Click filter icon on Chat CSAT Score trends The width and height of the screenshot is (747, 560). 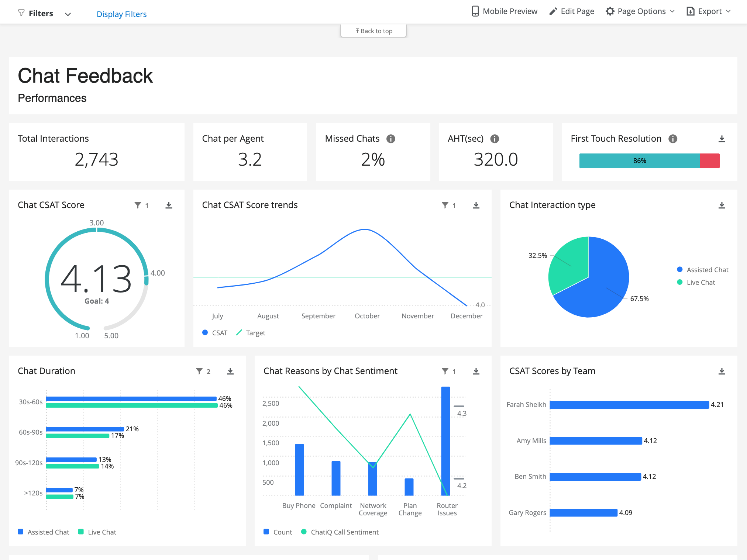[x=445, y=205]
